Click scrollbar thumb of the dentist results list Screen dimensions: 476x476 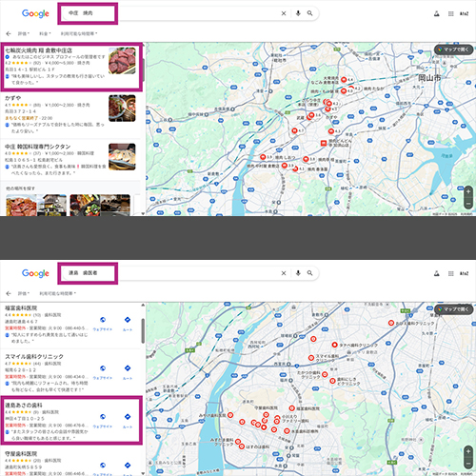tap(143, 330)
